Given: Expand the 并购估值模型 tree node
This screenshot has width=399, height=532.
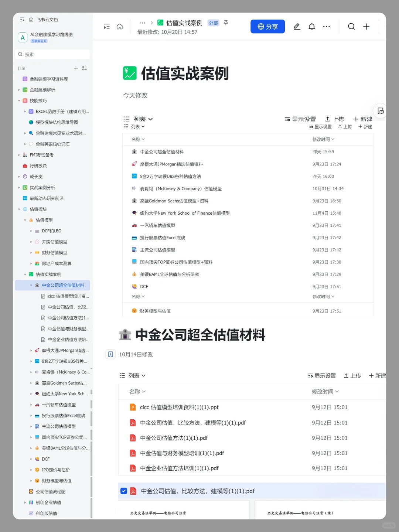Looking at the screenshot, I should pos(31,242).
